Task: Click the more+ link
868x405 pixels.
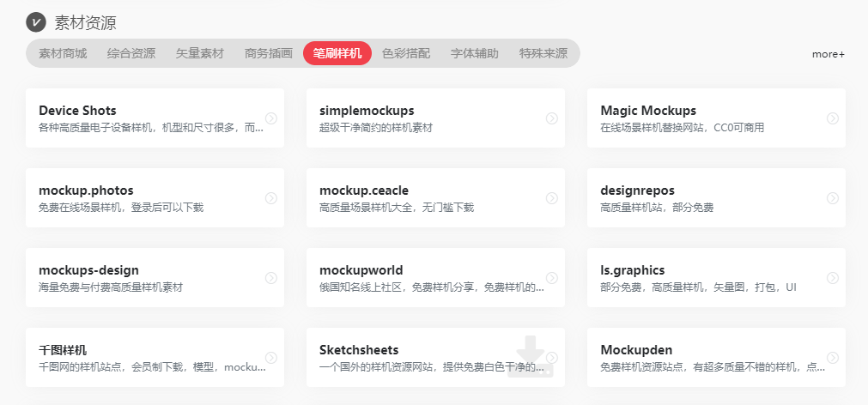Action: point(829,54)
